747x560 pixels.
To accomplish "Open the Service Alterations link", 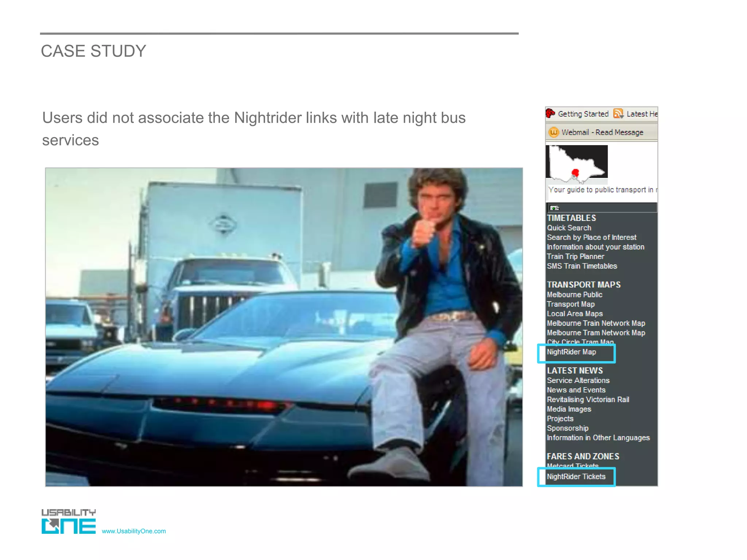I will pos(578,380).
